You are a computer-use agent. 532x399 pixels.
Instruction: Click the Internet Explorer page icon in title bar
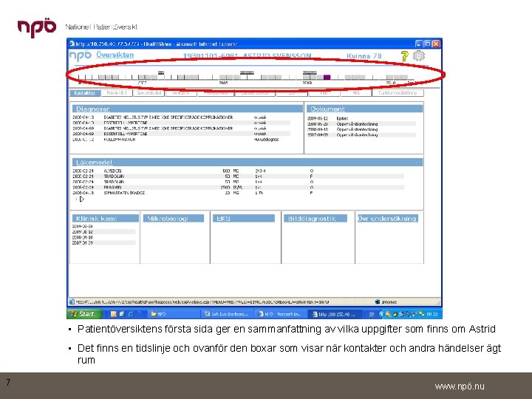(72, 44)
